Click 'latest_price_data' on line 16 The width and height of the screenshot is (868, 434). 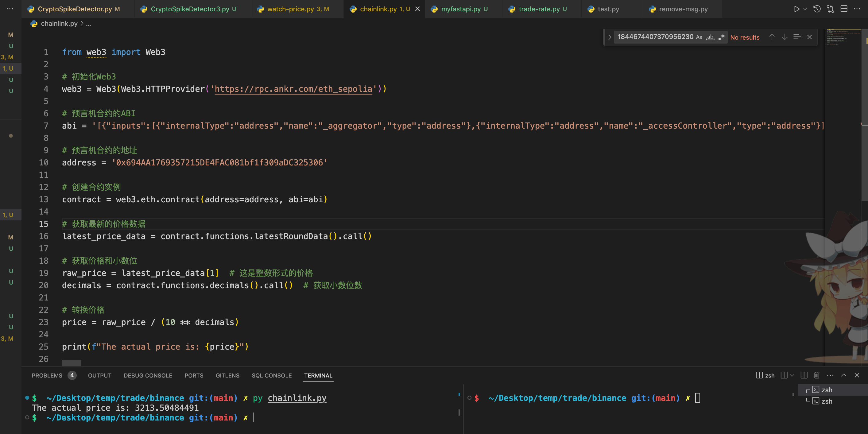104,236
